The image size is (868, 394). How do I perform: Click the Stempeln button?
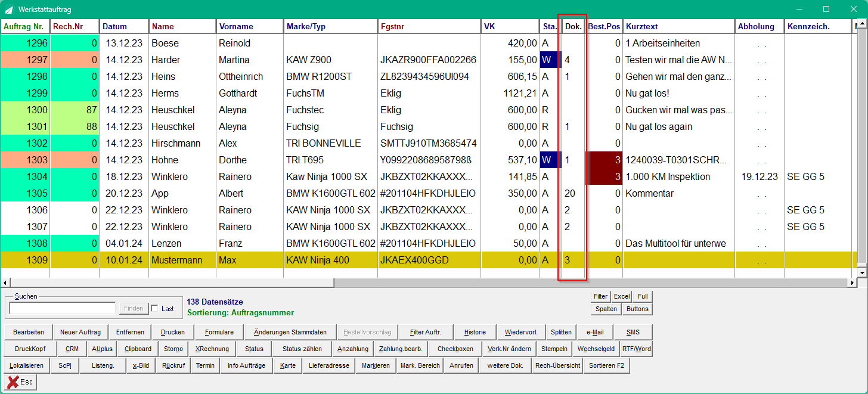(554, 349)
